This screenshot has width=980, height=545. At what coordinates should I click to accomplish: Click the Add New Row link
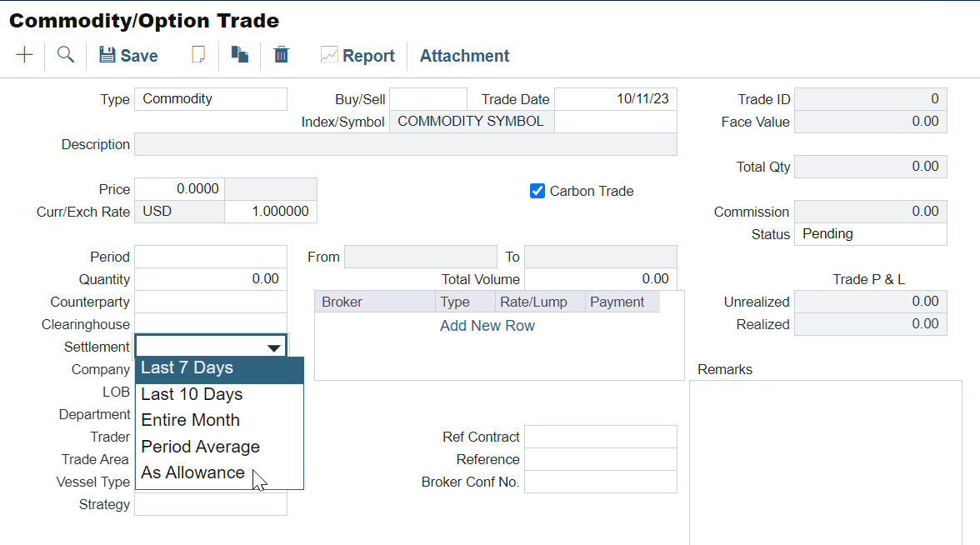click(x=487, y=326)
